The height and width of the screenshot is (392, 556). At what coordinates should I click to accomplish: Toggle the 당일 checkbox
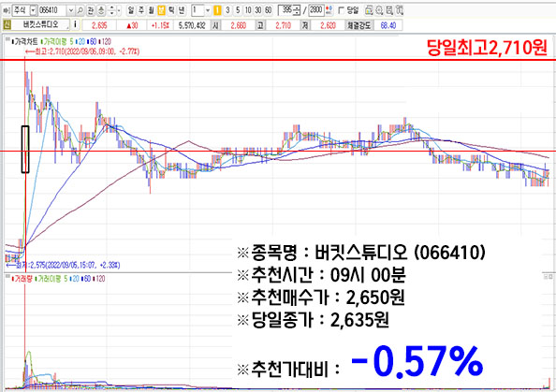[341, 10]
